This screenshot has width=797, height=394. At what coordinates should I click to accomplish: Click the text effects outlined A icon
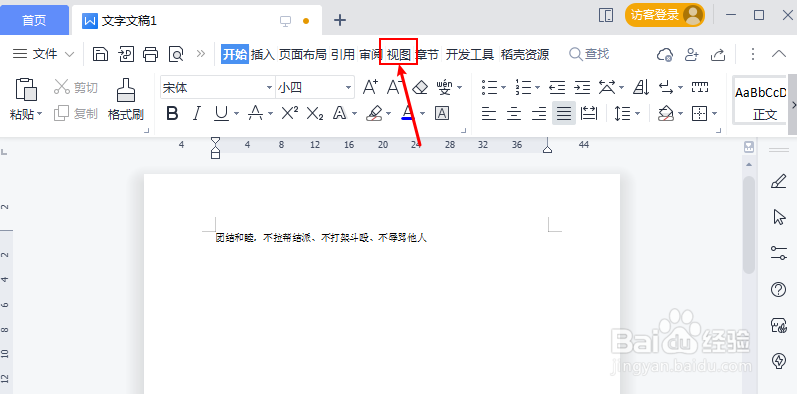340,113
